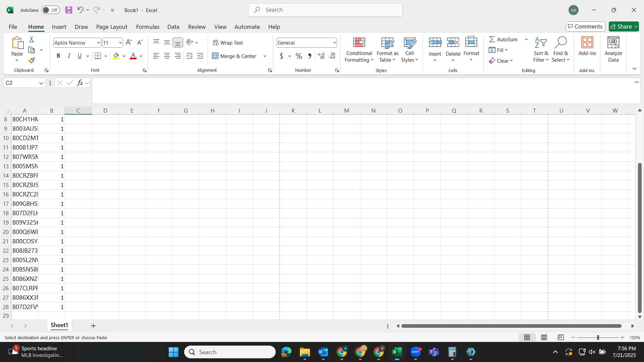
Task: Switch to the Data tab
Action: pyautogui.click(x=173, y=27)
